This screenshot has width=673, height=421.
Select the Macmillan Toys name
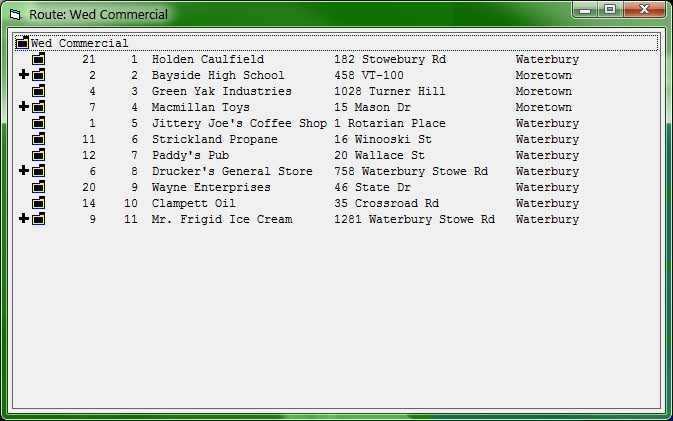pos(200,107)
